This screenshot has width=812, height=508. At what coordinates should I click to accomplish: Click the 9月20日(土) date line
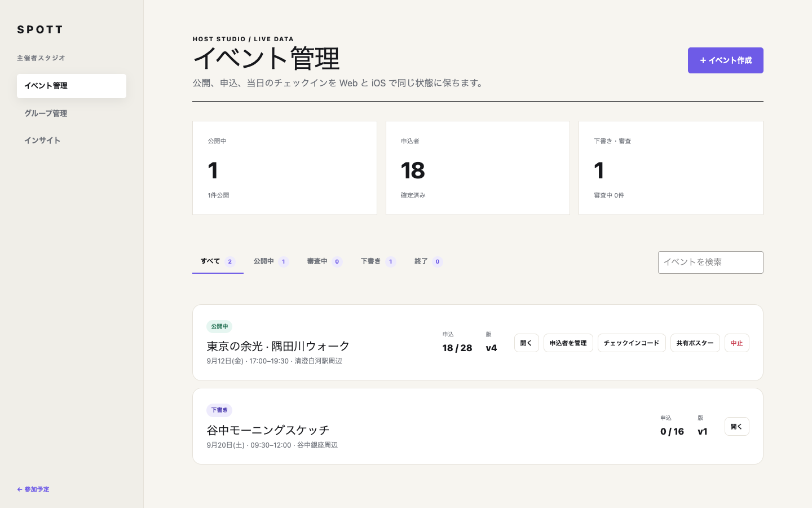pos(272,445)
